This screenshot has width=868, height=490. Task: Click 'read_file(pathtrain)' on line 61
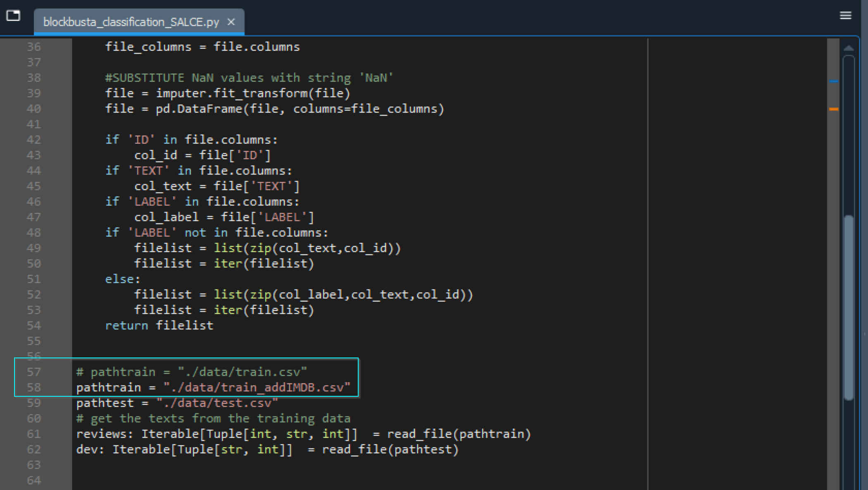coord(459,434)
